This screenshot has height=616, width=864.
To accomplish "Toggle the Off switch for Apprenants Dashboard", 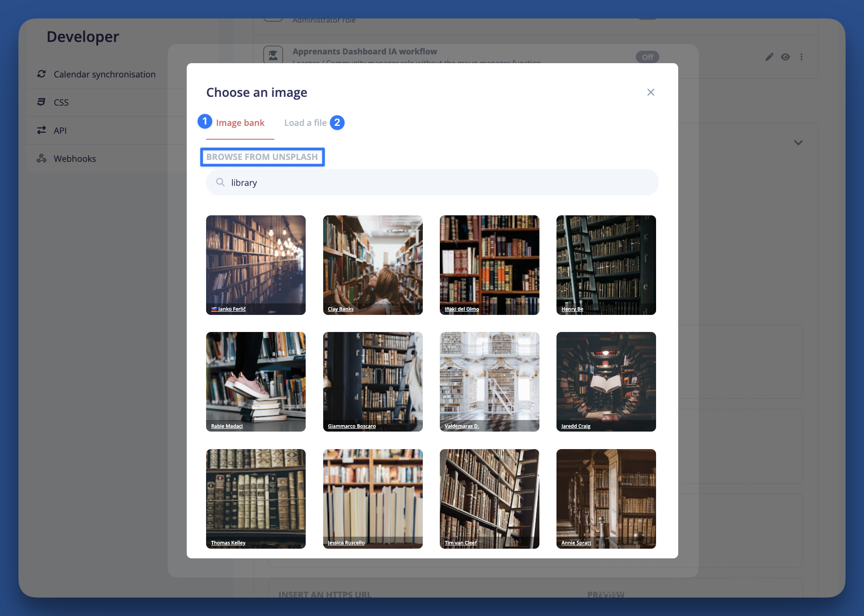I will (647, 57).
